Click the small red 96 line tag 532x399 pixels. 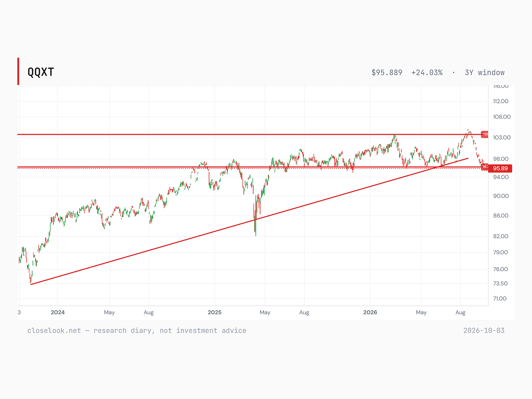click(x=485, y=167)
